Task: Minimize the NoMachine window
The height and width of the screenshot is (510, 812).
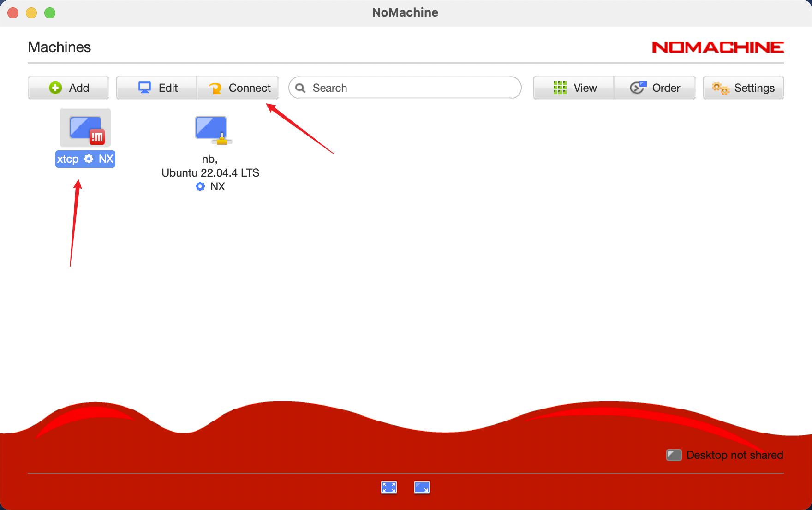Action: 31,13
